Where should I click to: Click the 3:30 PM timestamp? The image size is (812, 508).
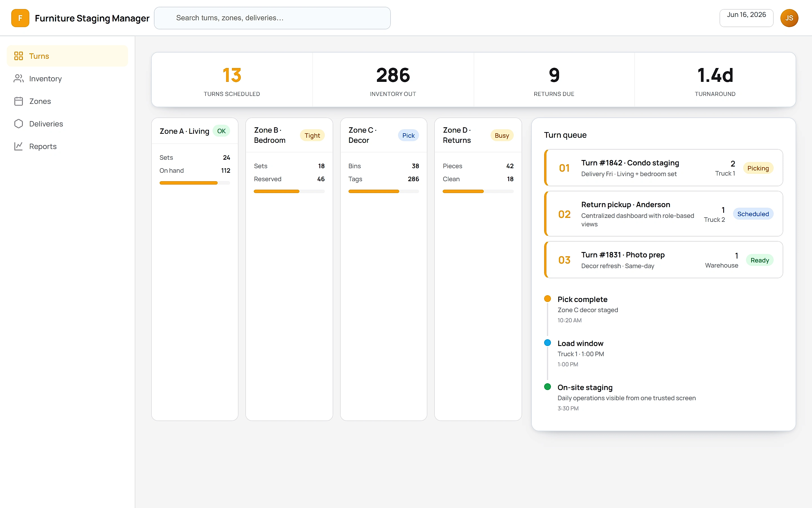pyautogui.click(x=568, y=408)
